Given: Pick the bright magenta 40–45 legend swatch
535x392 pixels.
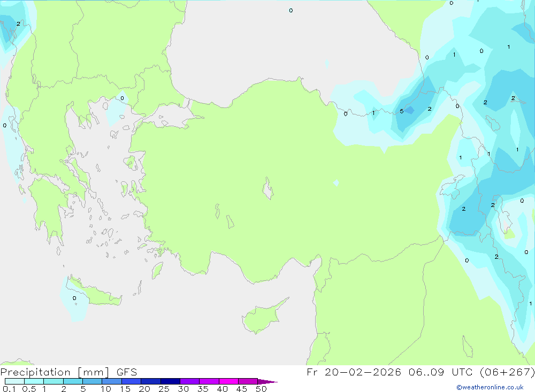Looking at the screenshot, I should tap(228, 381).
